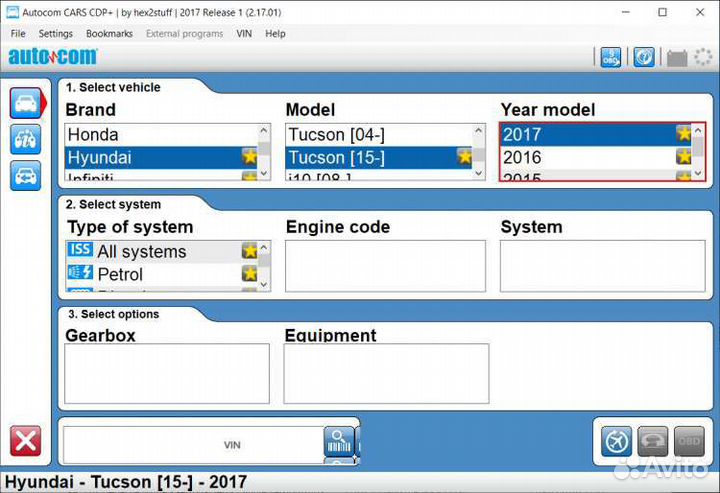Click the empty System list box

click(602, 266)
